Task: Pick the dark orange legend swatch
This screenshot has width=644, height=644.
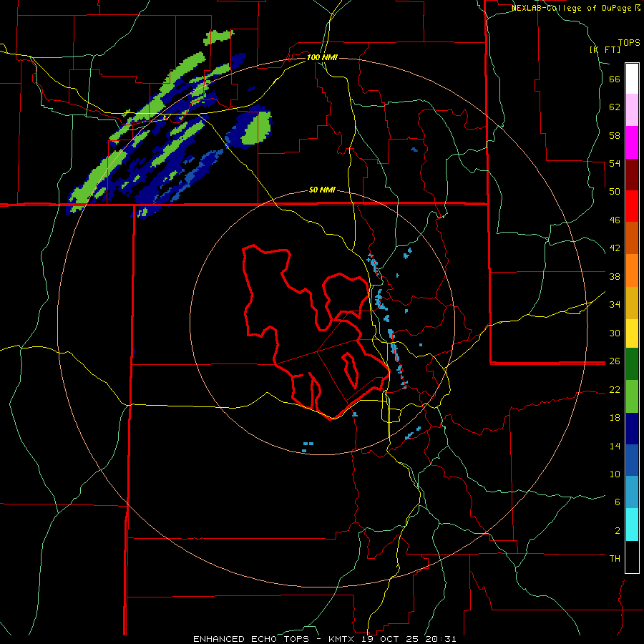Action: (632, 238)
